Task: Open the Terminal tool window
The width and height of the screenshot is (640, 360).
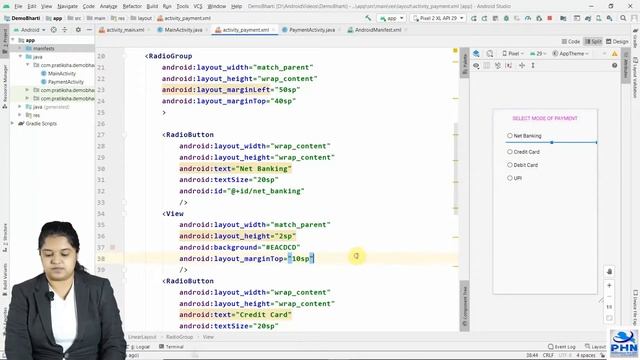Action: click(171, 347)
